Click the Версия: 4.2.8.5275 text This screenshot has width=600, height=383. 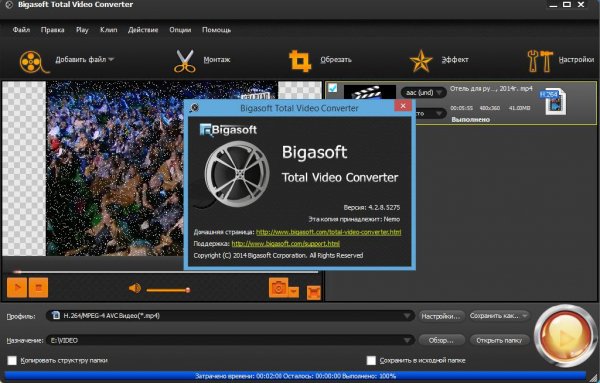(372, 207)
